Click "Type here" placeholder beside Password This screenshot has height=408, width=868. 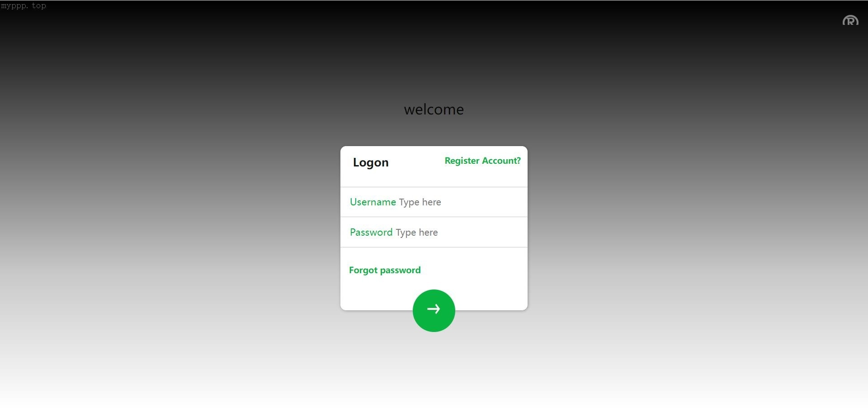pyautogui.click(x=417, y=232)
